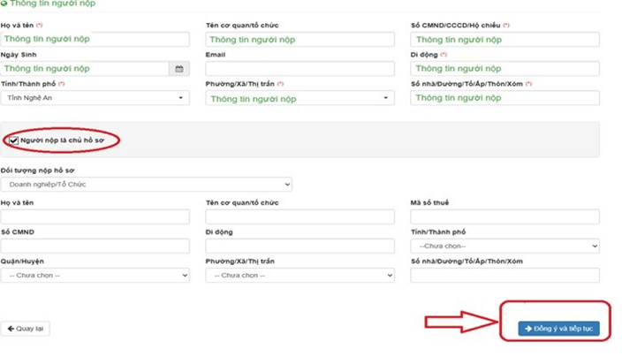The width and height of the screenshot is (622, 364).
Task: Open the Tỉnh/Thành phố dropdown showing Tỉnh Nghệ An
Action: point(95,98)
